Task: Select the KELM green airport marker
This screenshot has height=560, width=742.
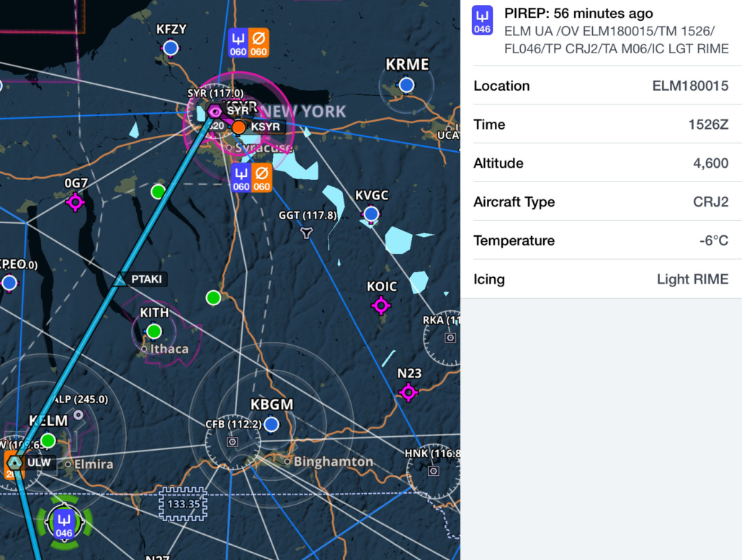Action: coord(48,441)
